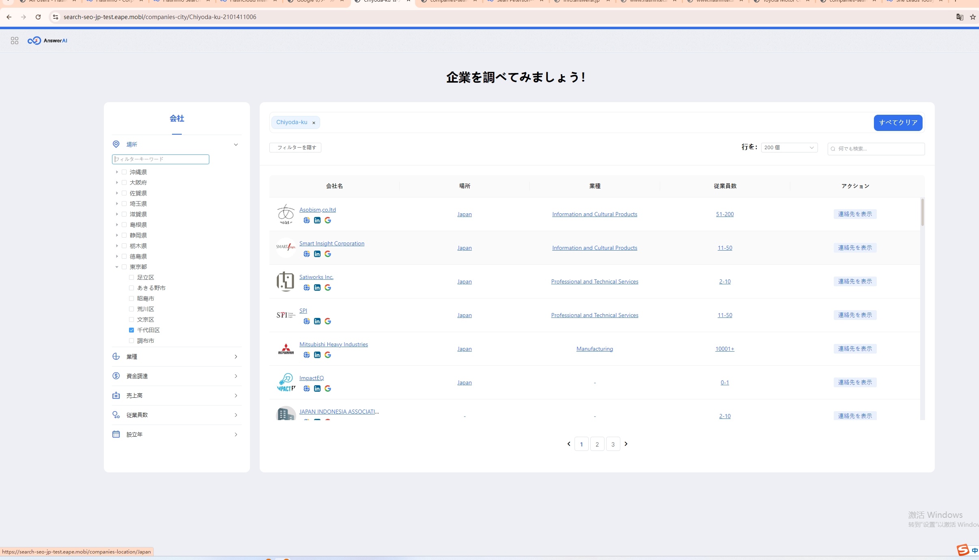979x560 pixels.
Task: Open LinkedIn icon for Smart Insight Corporation
Action: pos(317,254)
